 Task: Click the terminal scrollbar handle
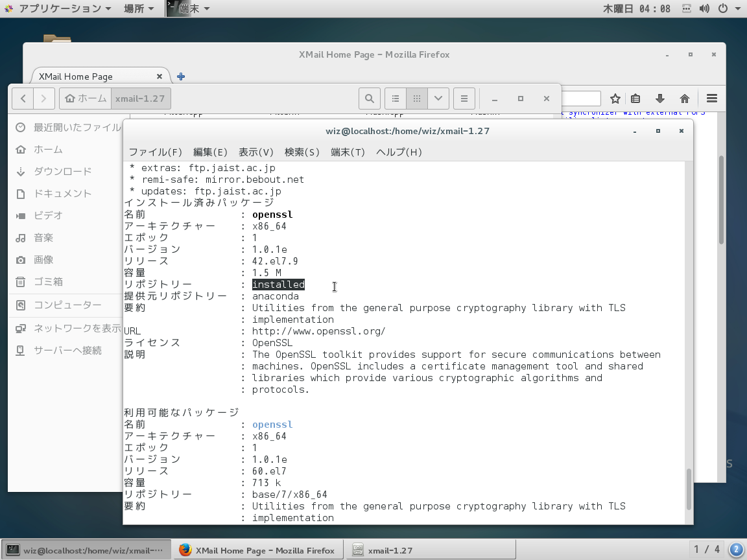click(x=689, y=489)
